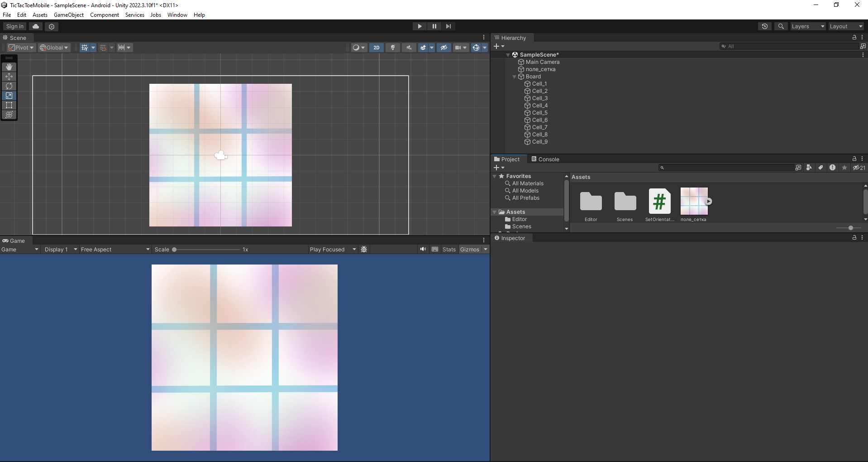Toggle scene lighting

pyautogui.click(x=393, y=48)
